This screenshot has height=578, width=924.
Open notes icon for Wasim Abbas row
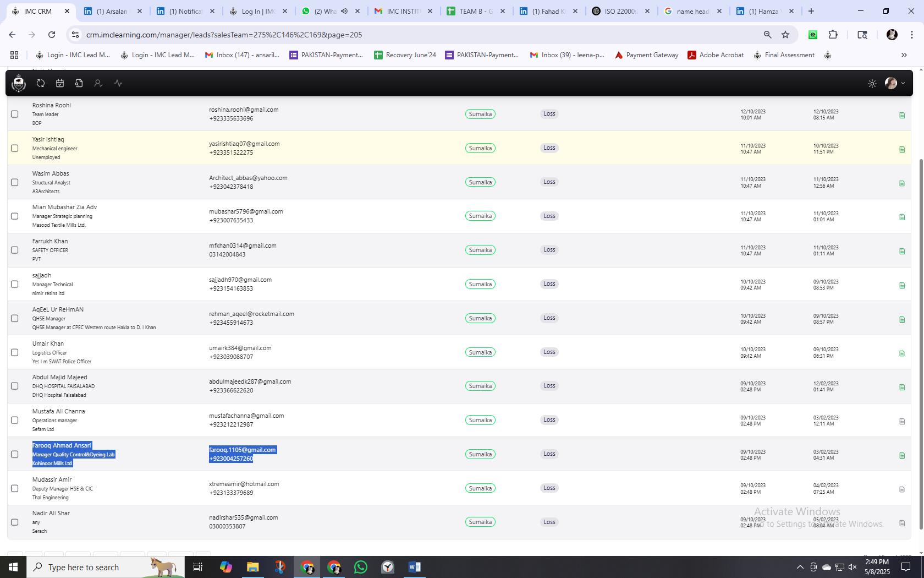click(x=902, y=183)
